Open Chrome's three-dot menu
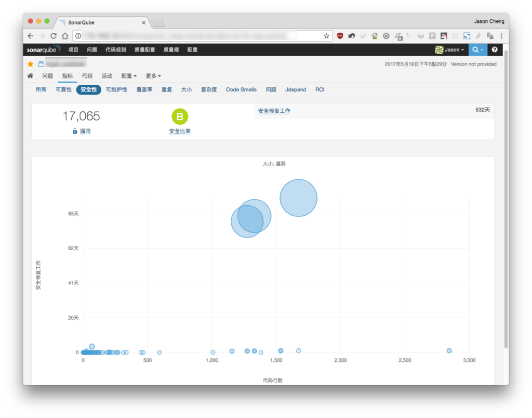 (x=501, y=36)
